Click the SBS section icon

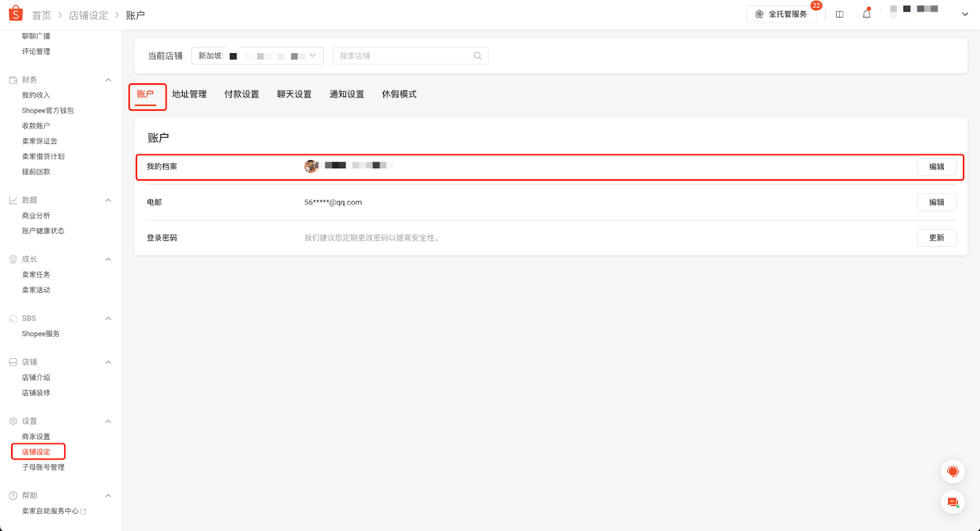(13, 318)
